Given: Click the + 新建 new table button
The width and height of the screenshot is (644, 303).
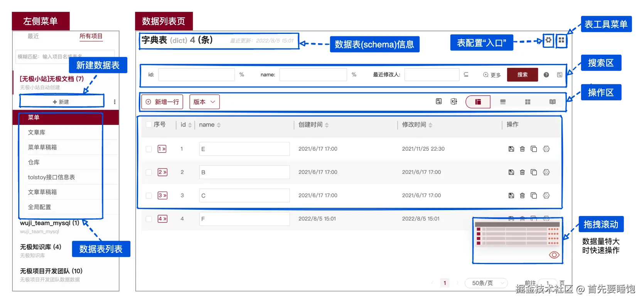Looking at the screenshot, I should click(x=62, y=102).
